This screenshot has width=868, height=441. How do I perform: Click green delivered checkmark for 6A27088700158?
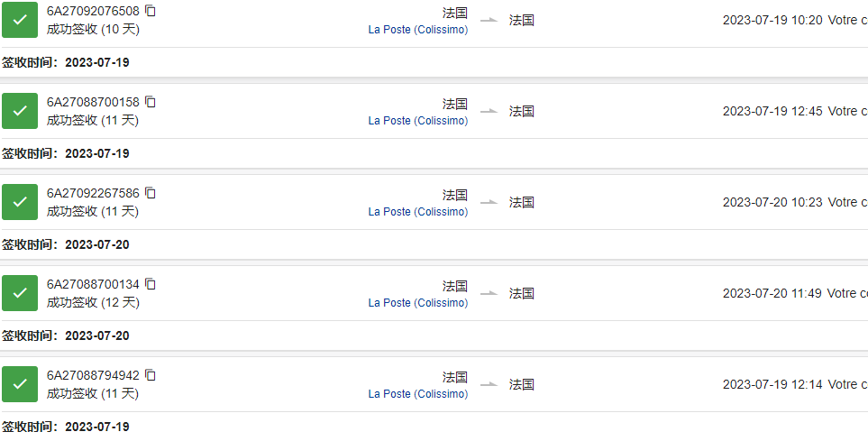pyautogui.click(x=20, y=111)
